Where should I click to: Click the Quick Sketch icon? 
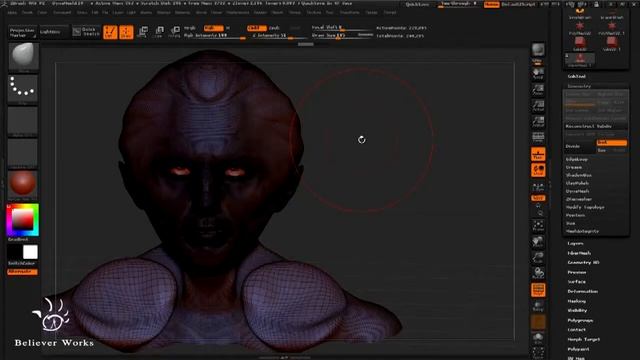click(x=86, y=32)
